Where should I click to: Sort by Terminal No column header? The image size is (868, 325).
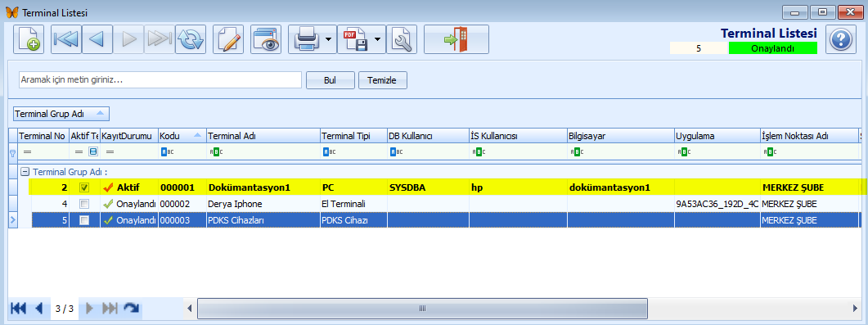coord(43,136)
